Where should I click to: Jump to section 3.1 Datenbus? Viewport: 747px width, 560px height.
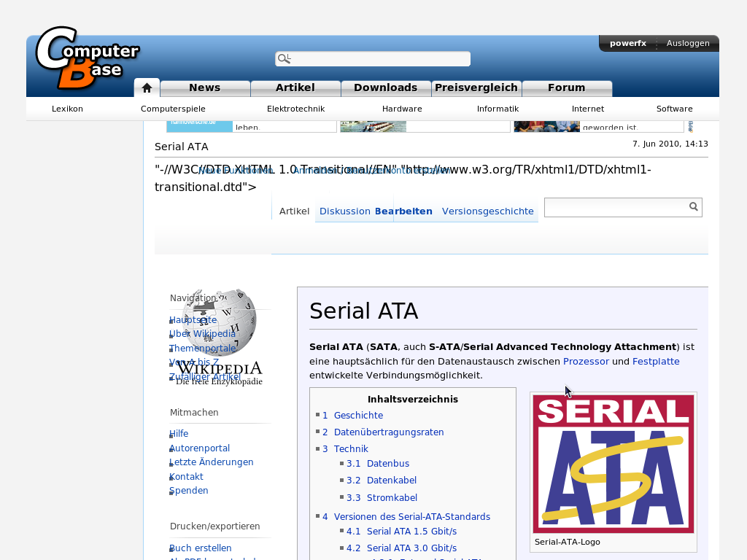point(378,463)
